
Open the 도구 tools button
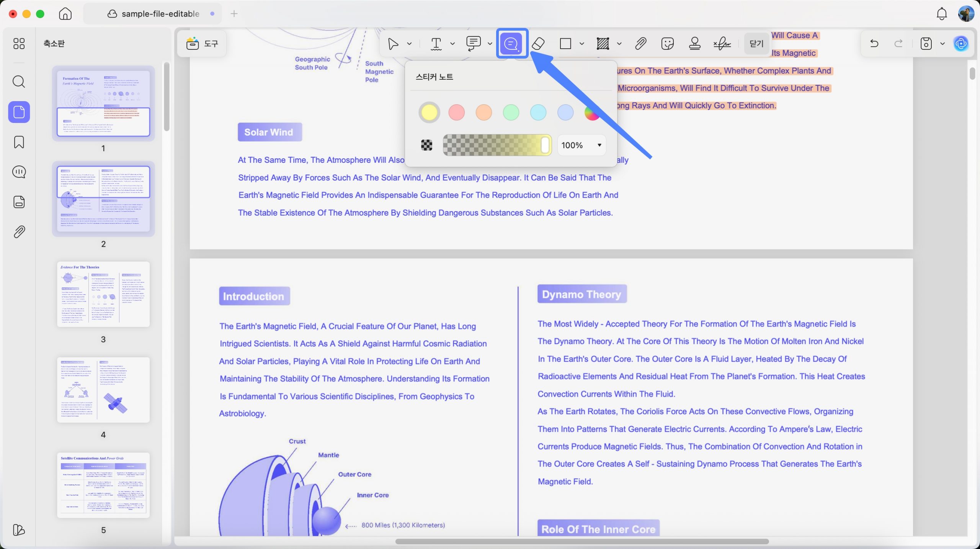202,44
